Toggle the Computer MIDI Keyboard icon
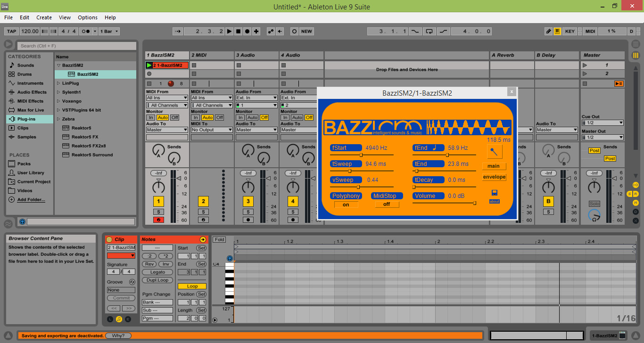This screenshot has height=343, width=644. 557,31
